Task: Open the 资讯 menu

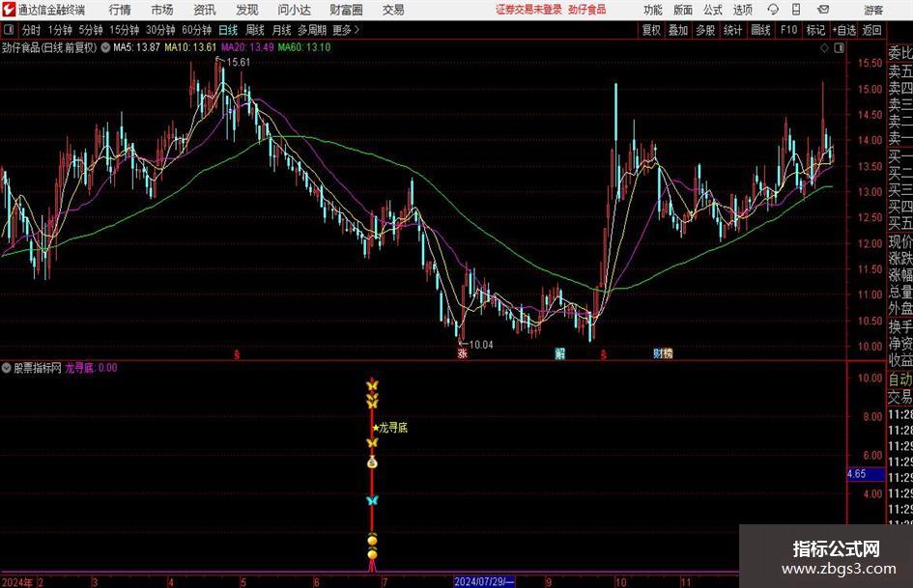Action: pyautogui.click(x=205, y=10)
